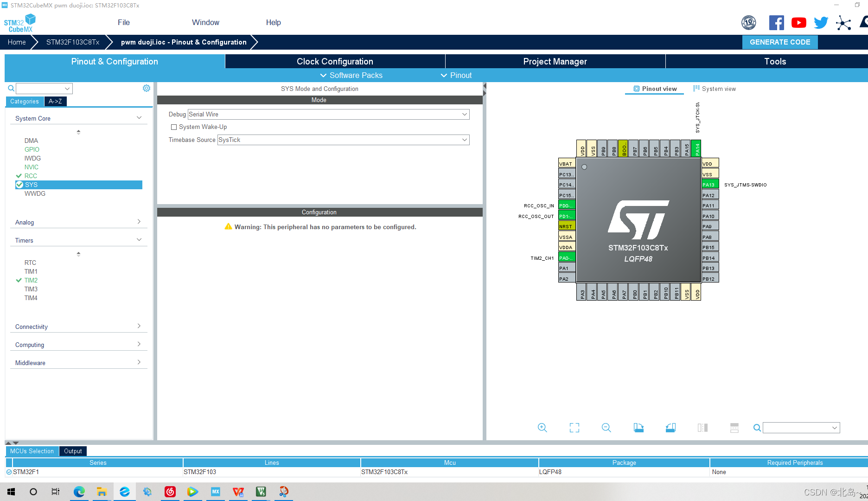The height and width of the screenshot is (501, 868).
Task: Open the Window menu
Action: 205,22
